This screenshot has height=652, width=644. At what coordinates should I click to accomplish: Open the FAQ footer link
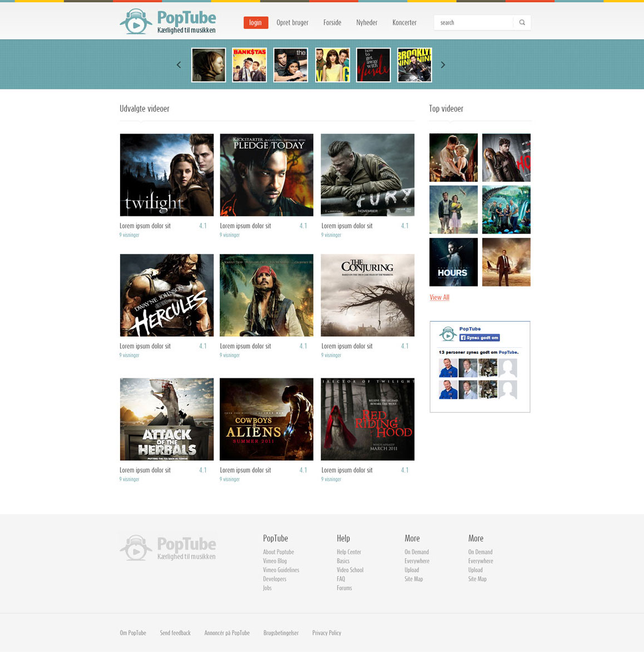point(341,579)
